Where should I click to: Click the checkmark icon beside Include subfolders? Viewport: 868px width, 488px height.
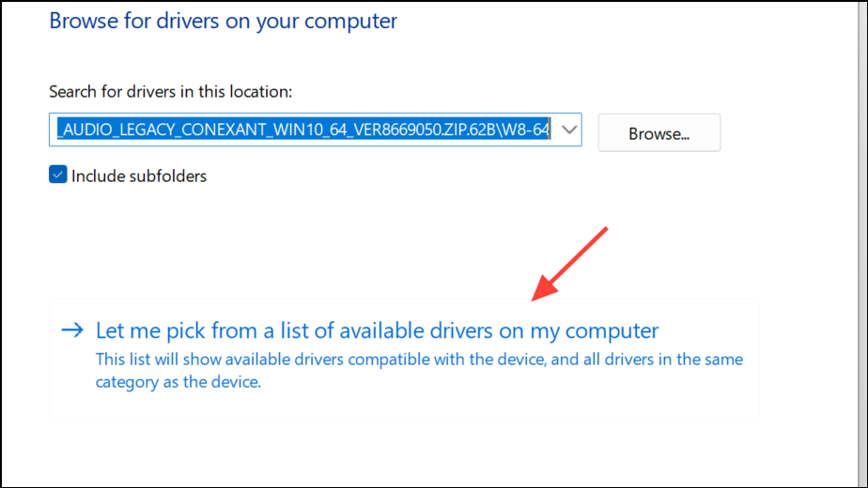click(58, 175)
